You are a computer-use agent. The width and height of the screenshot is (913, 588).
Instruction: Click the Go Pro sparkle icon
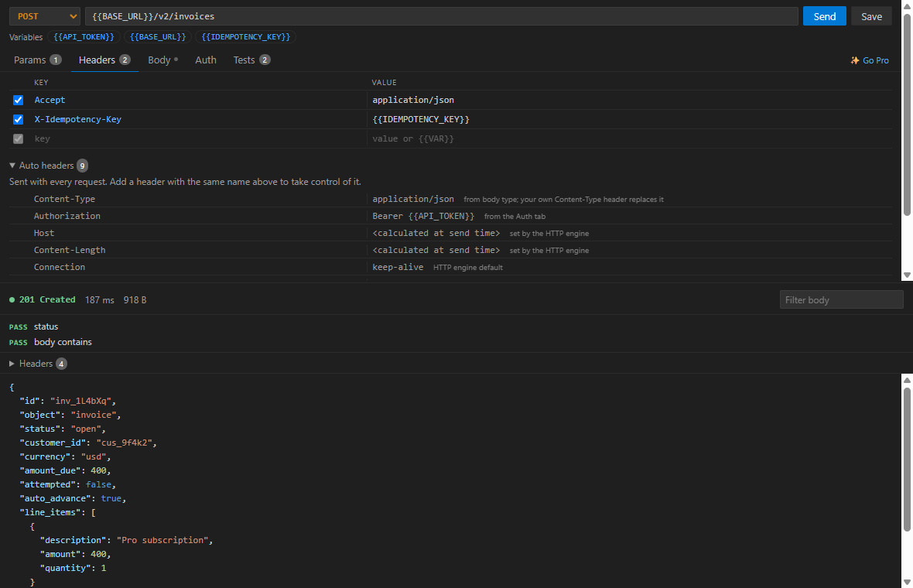pos(855,60)
